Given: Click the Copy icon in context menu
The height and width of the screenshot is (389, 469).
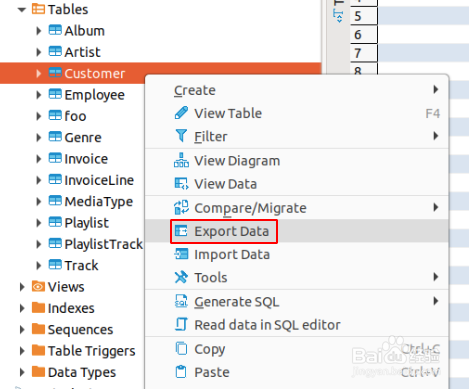Looking at the screenshot, I should [x=181, y=349].
